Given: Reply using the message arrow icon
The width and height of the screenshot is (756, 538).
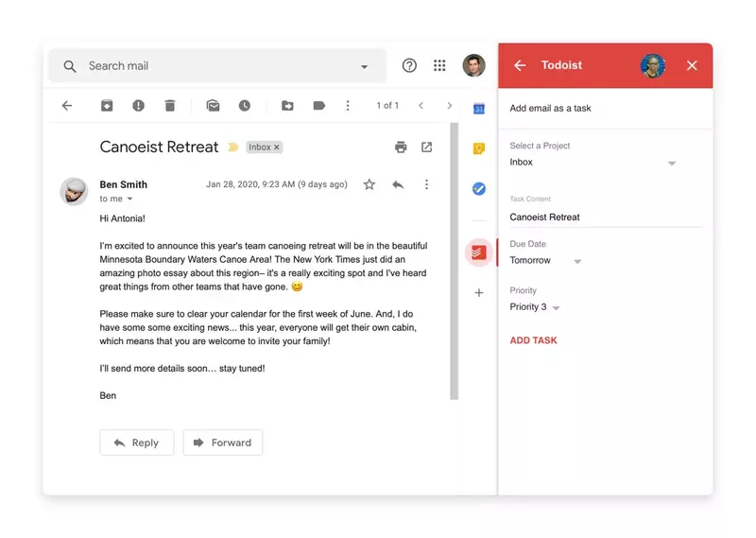Looking at the screenshot, I should tap(398, 184).
